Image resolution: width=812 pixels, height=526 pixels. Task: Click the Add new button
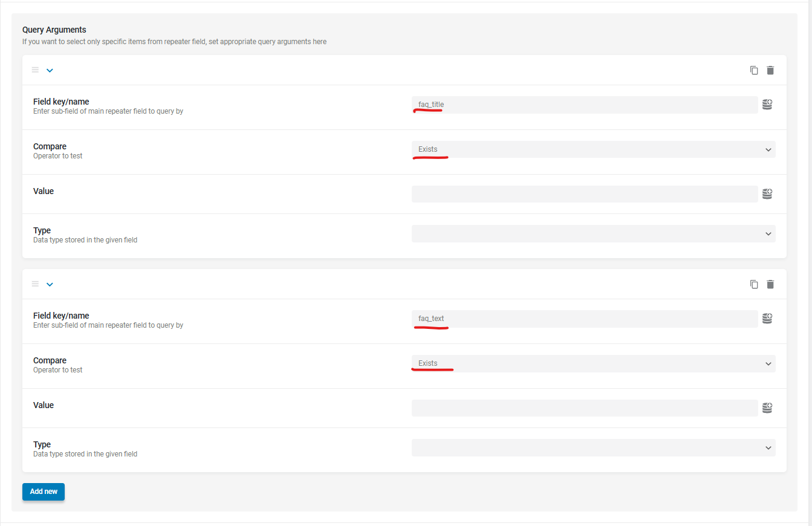pyautogui.click(x=44, y=492)
